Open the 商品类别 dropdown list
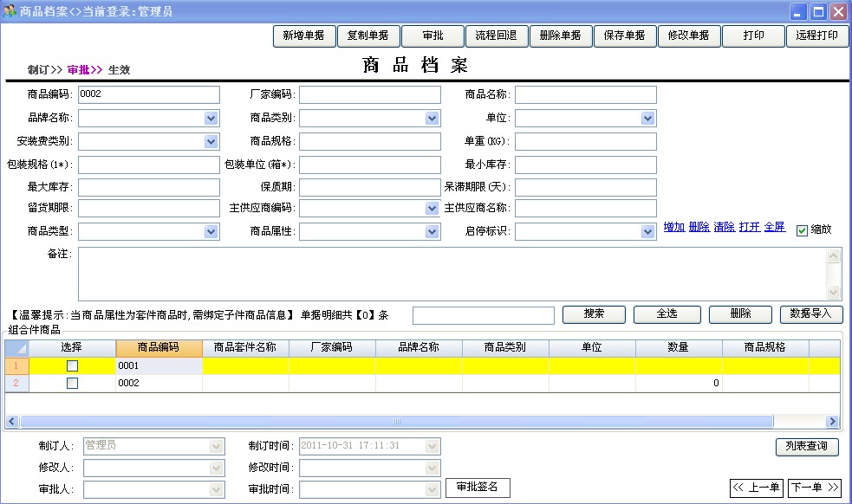The image size is (852, 504). 433,118
